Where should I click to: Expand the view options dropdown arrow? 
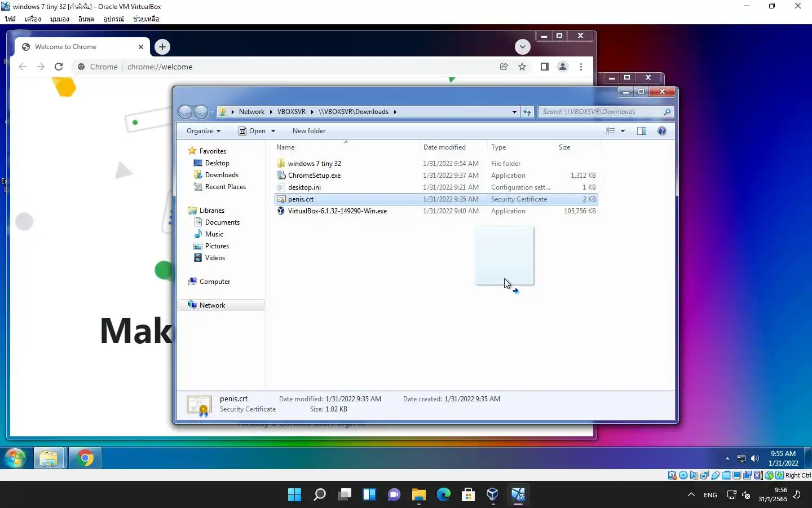pyautogui.click(x=623, y=131)
